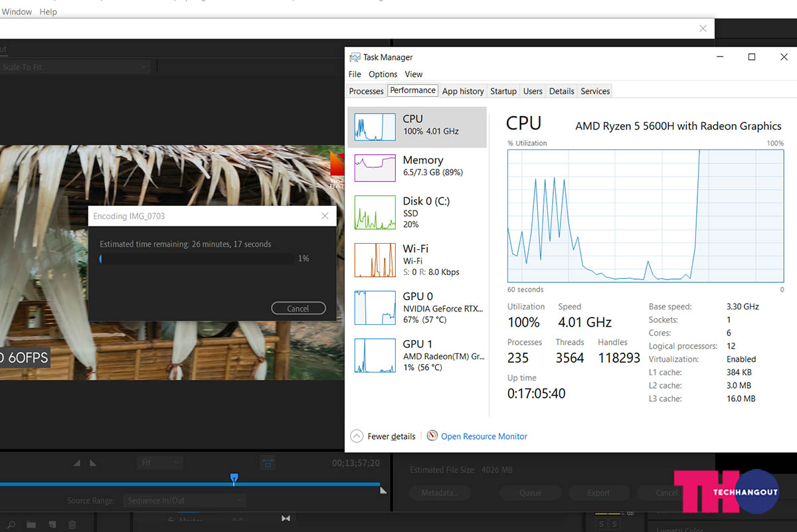797x532 pixels.
Task: Click the 'Estimated time remaining: 26 minutes, 17 seconds' text
Action: [185, 244]
